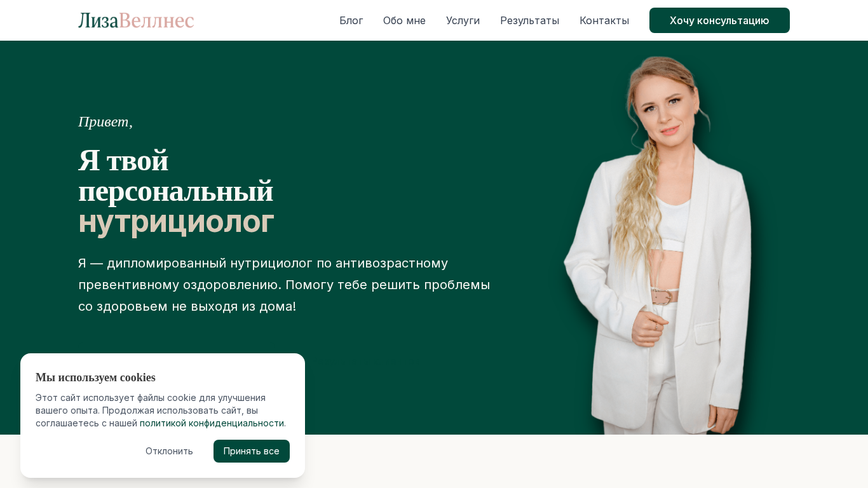Click the 'Мы используем cookies' banner title
This screenshot has width=868, height=488.
tap(95, 377)
